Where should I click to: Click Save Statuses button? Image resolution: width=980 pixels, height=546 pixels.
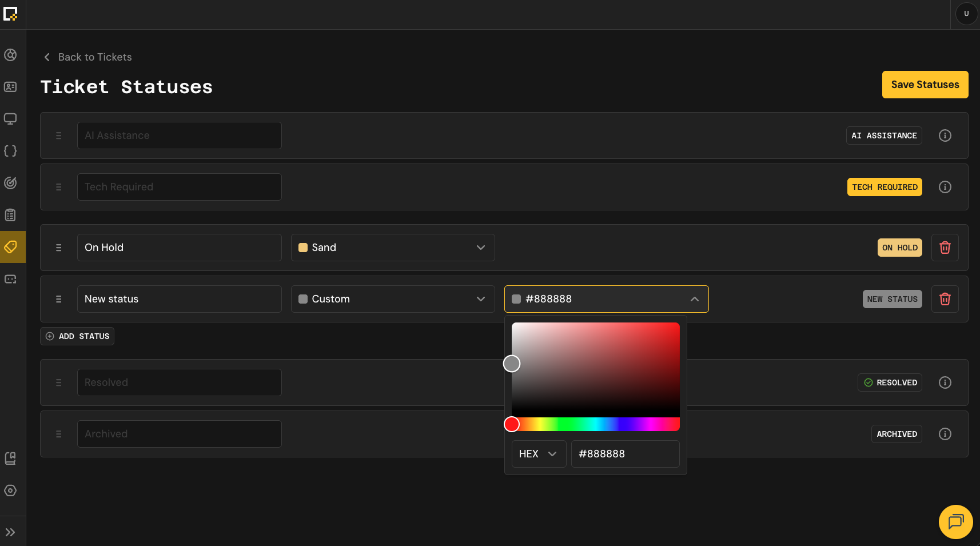click(925, 85)
